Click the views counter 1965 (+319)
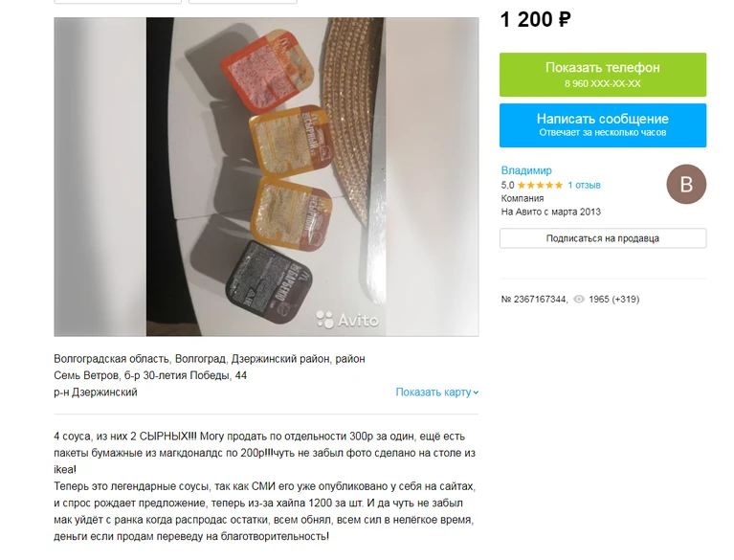The height and width of the screenshot is (560, 734). click(x=613, y=300)
